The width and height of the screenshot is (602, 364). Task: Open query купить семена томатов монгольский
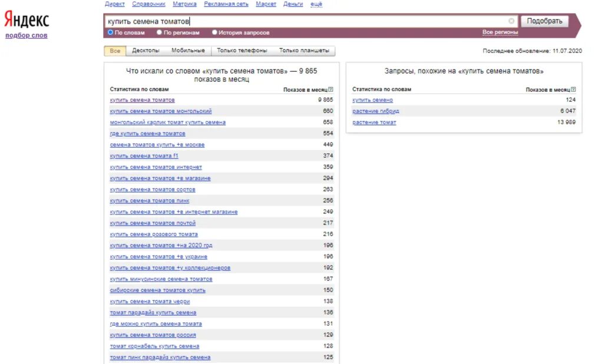160,111
